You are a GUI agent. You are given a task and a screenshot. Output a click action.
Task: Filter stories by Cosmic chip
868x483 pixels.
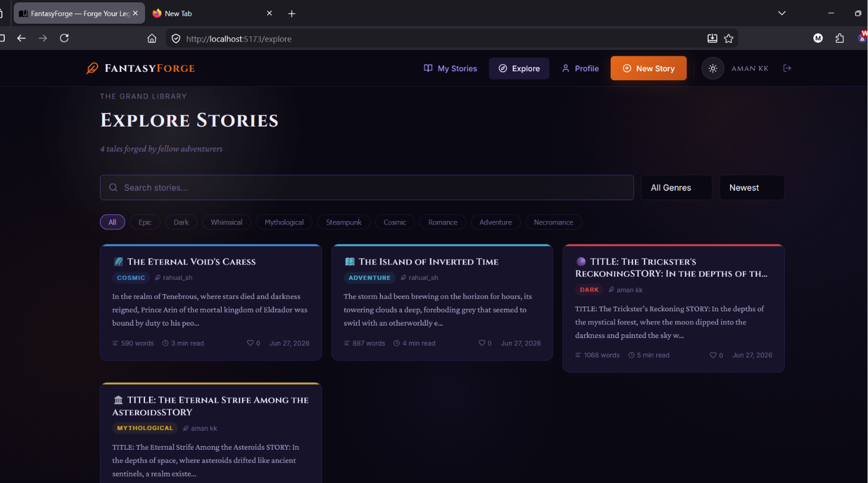click(395, 222)
